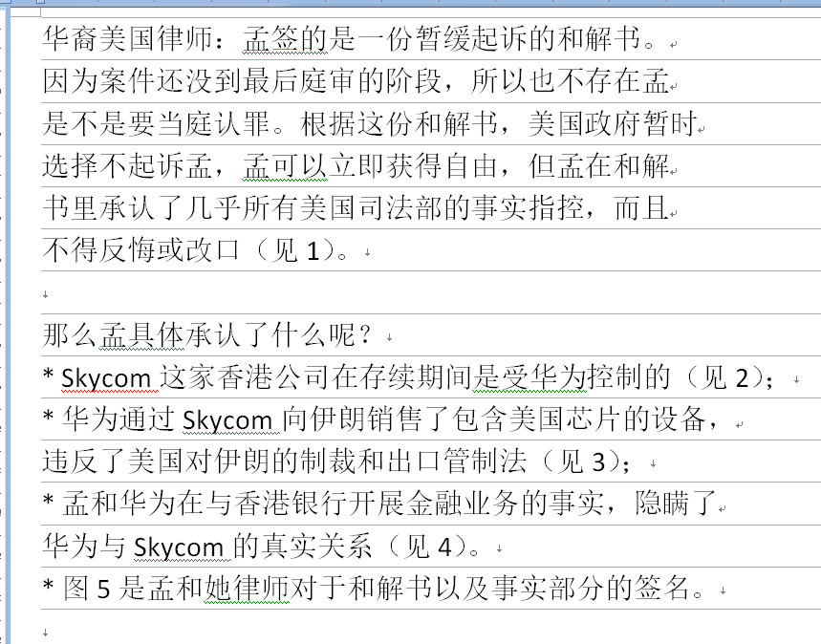Click the phrase 不得反悔或改口

pyautogui.click(x=141, y=250)
